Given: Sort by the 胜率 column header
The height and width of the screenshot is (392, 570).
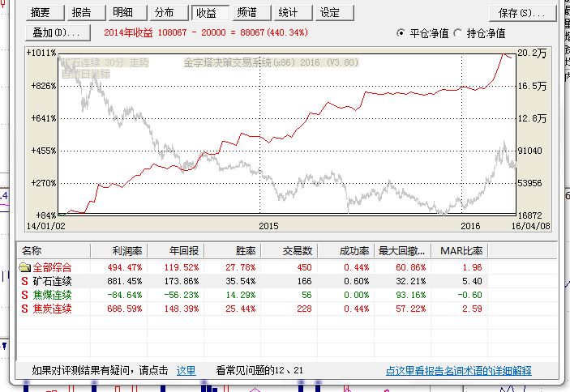Looking at the screenshot, I should 232,251.
